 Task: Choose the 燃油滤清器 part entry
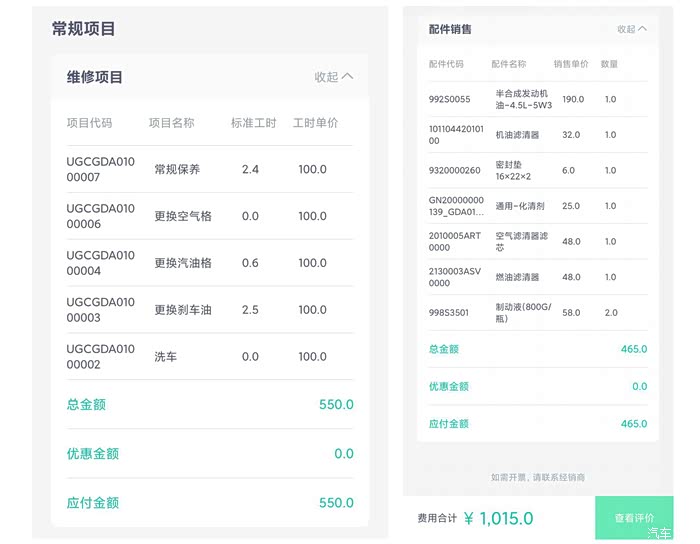[x=537, y=277]
